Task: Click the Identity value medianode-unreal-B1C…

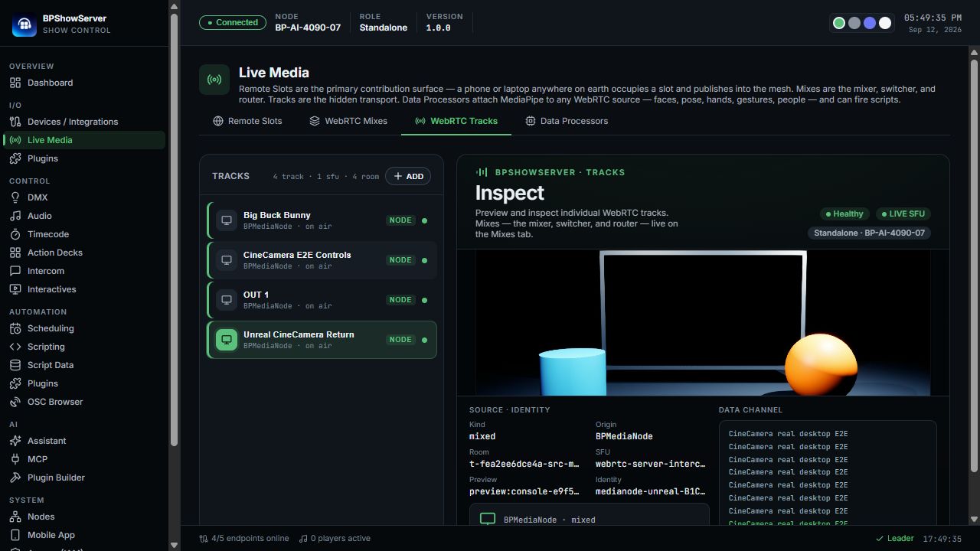Action: [650, 491]
